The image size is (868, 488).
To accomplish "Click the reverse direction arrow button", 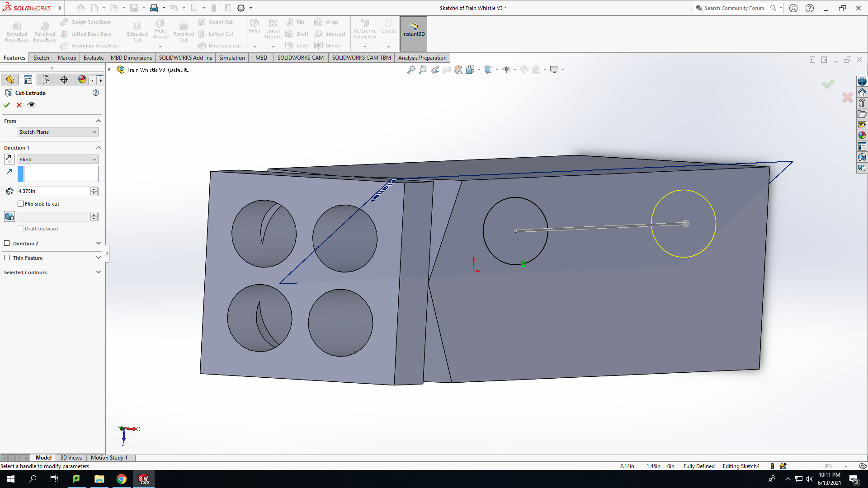I will pos(9,159).
